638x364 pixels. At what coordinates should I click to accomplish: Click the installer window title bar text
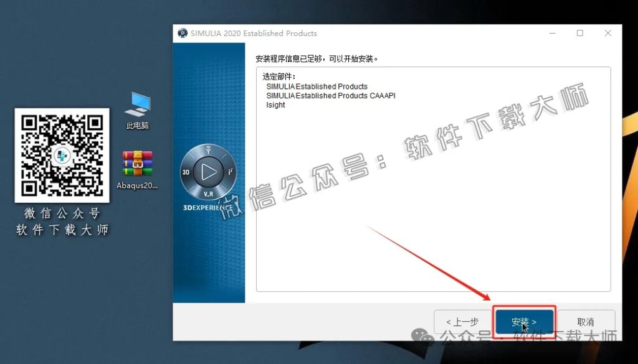tap(254, 33)
